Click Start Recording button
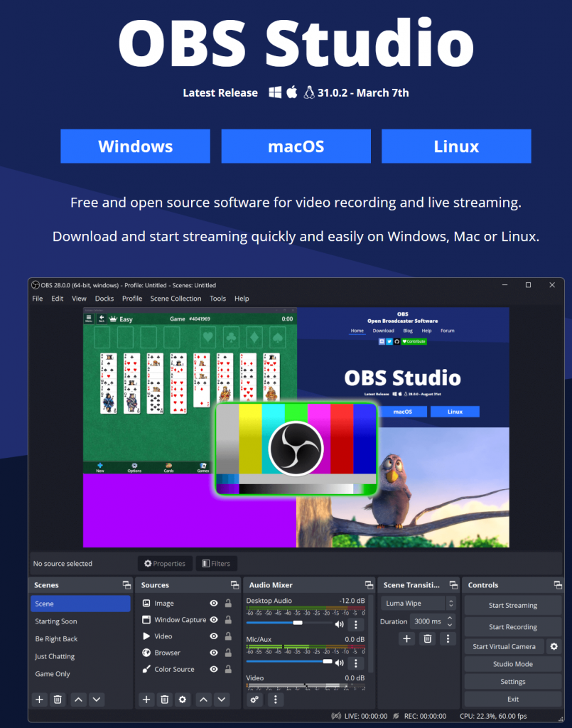 [513, 627]
